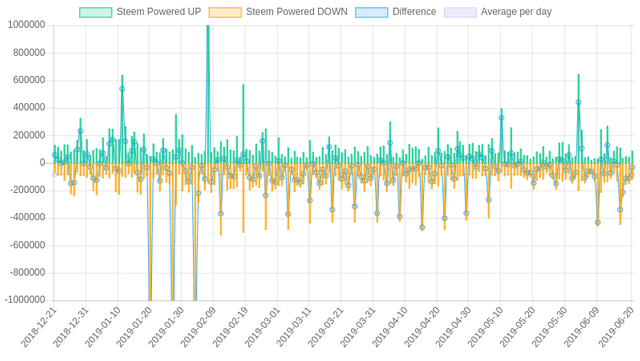Viewport: 640px width, 361px height.
Task: Click the orange Steem Powered DOWN swatch
Action: 225,12
